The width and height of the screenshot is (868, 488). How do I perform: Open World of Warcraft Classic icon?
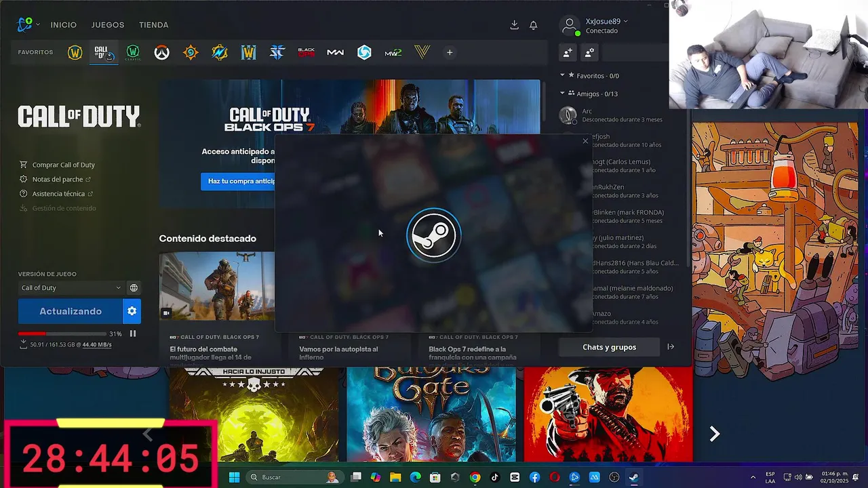click(x=133, y=52)
